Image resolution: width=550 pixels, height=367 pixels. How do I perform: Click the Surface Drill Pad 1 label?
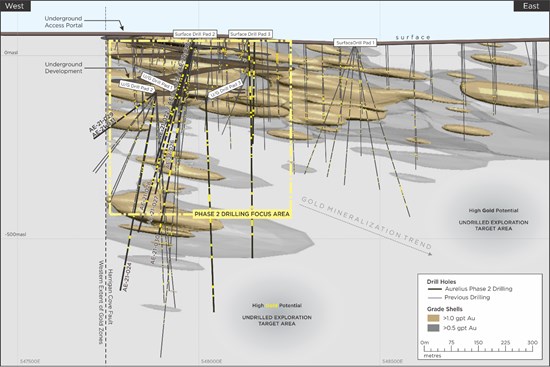[355, 43]
